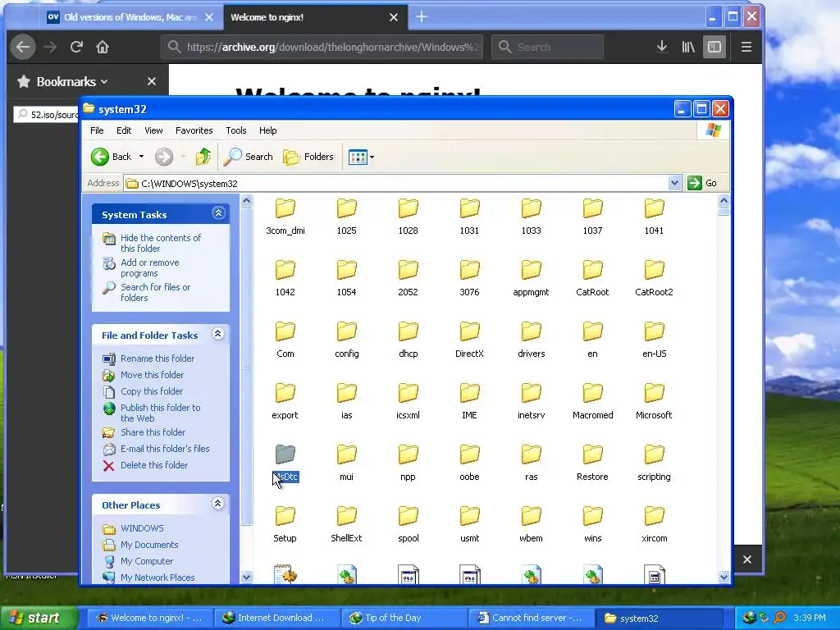
Task: Click the browser Home icon
Action: click(x=103, y=47)
